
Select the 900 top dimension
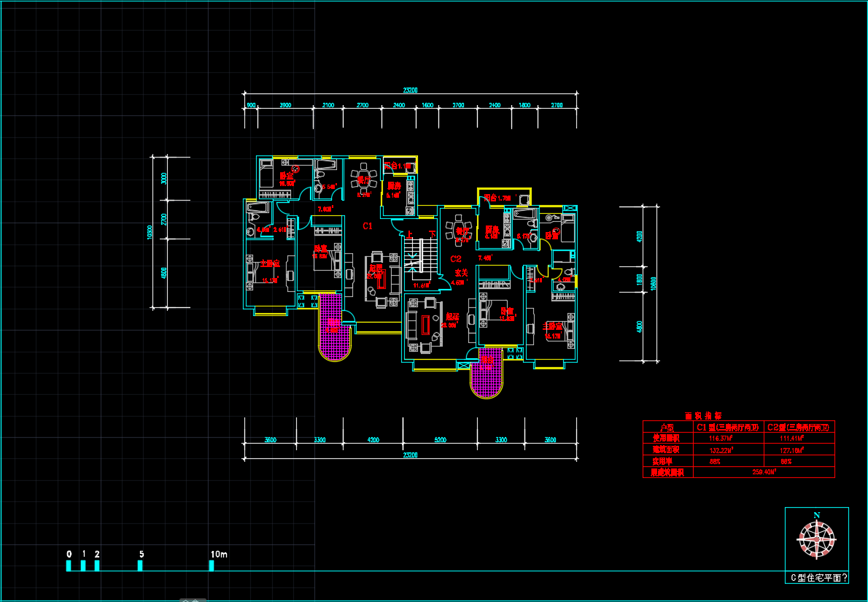(251, 105)
